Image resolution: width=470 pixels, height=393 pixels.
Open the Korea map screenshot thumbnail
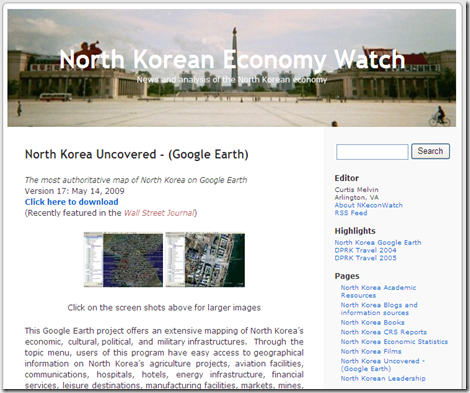(123, 260)
